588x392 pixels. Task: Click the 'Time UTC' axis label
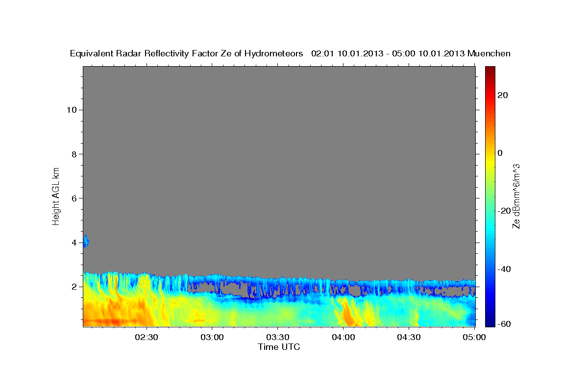(279, 347)
